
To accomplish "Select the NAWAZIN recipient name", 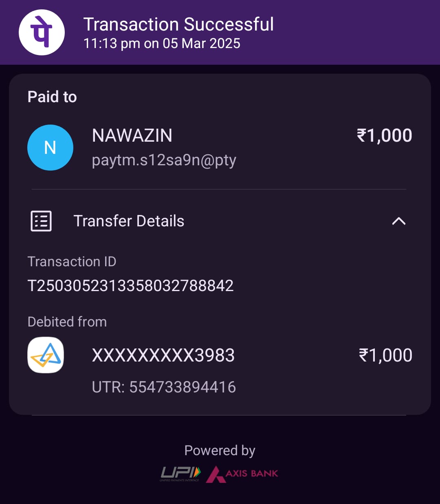I will point(132,136).
